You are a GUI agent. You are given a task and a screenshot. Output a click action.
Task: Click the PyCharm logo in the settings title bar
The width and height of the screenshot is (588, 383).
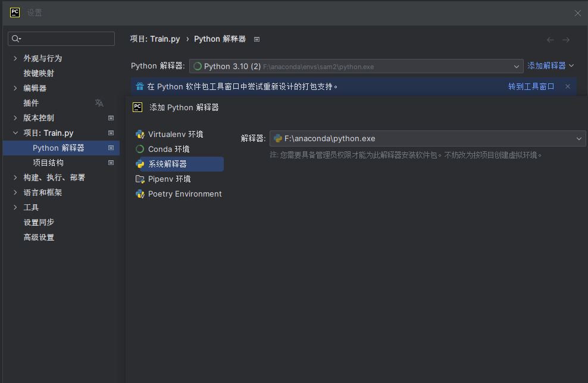point(15,13)
